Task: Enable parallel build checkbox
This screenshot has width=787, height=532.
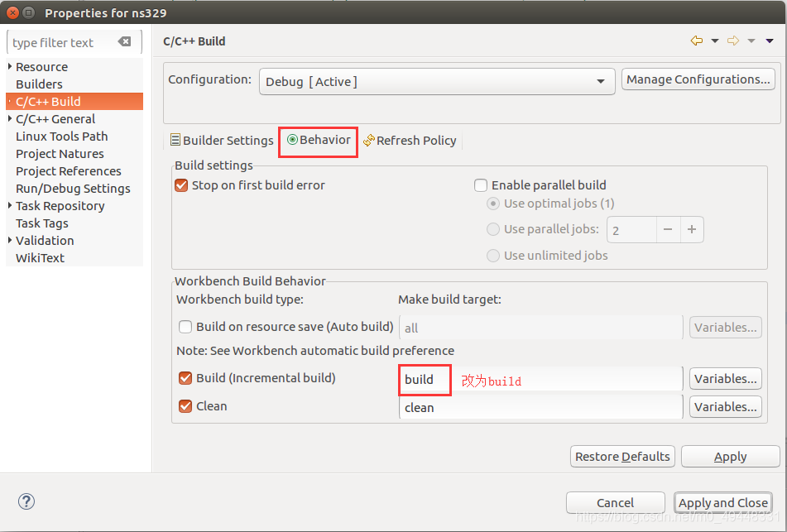Action: point(480,185)
